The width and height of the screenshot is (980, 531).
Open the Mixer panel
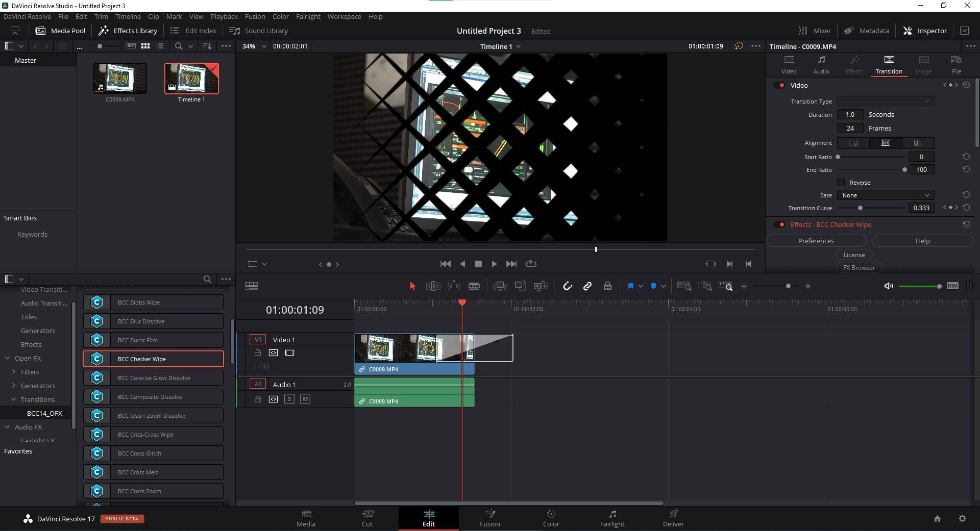click(814, 31)
